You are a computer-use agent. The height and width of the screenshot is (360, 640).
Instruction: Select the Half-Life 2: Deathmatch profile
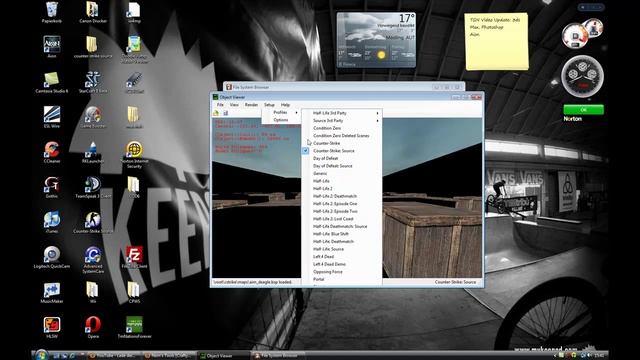point(342,196)
